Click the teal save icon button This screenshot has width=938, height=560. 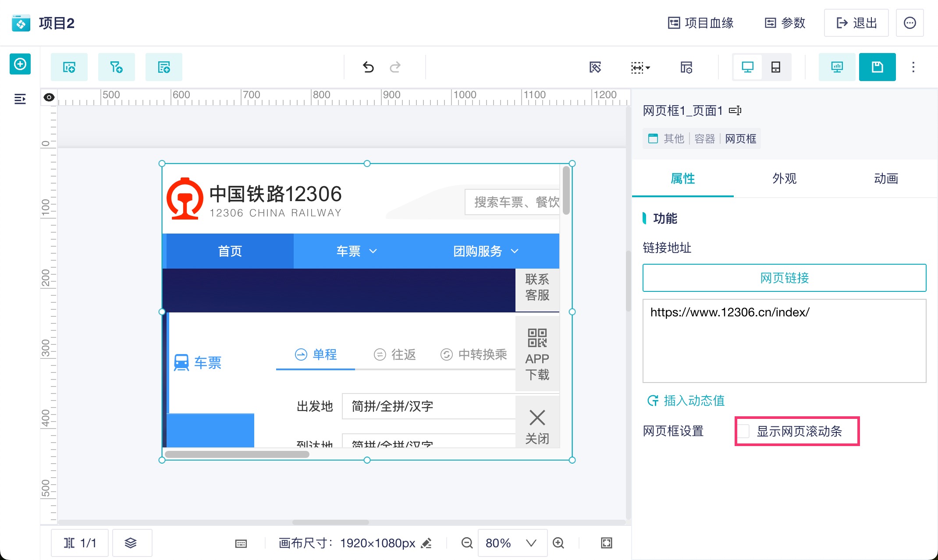[877, 67]
